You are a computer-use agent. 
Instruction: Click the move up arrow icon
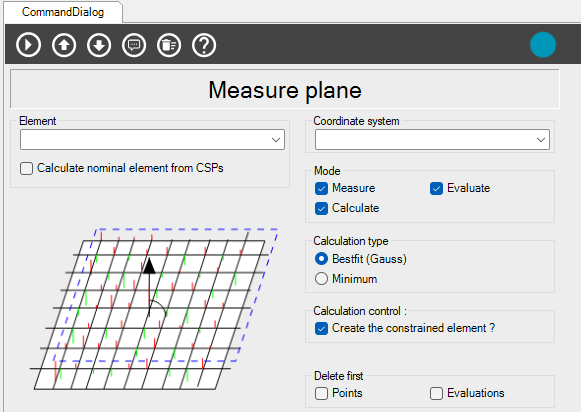pyautogui.click(x=64, y=45)
